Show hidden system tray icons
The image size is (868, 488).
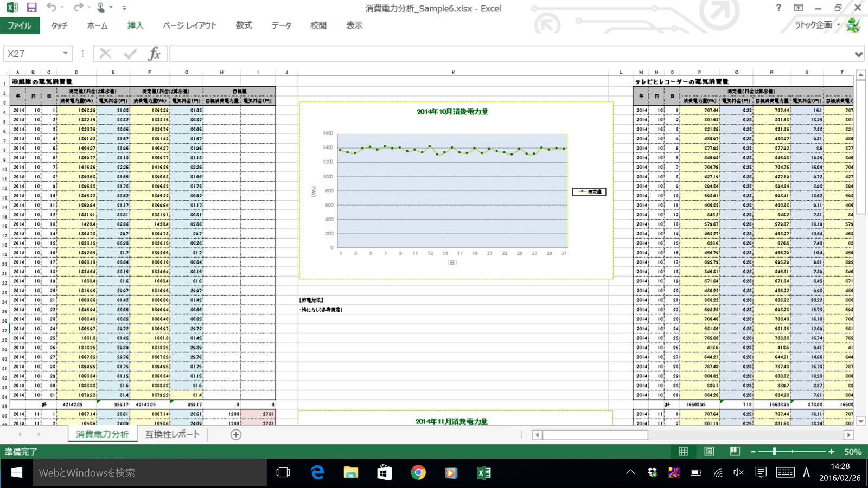[630, 473]
